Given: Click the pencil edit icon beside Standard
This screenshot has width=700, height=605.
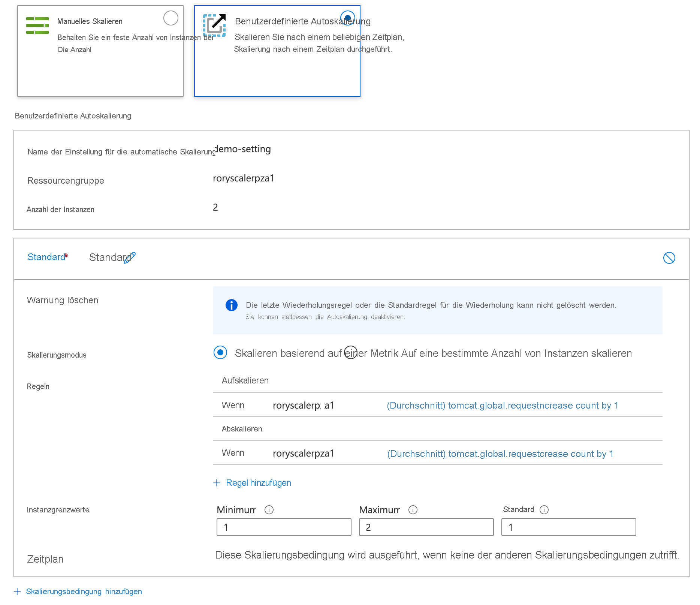Looking at the screenshot, I should [130, 258].
